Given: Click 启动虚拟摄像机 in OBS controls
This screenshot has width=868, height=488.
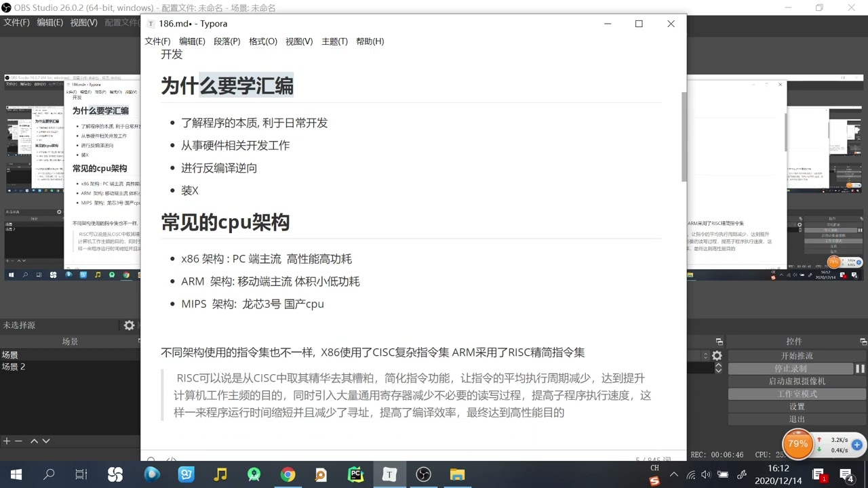Looking at the screenshot, I should [797, 381].
